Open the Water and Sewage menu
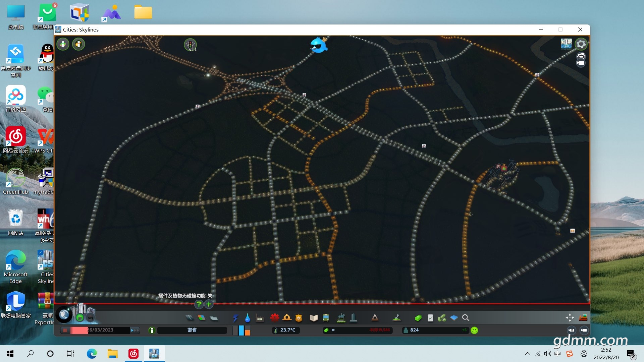The height and width of the screenshot is (362, 644). [248, 318]
